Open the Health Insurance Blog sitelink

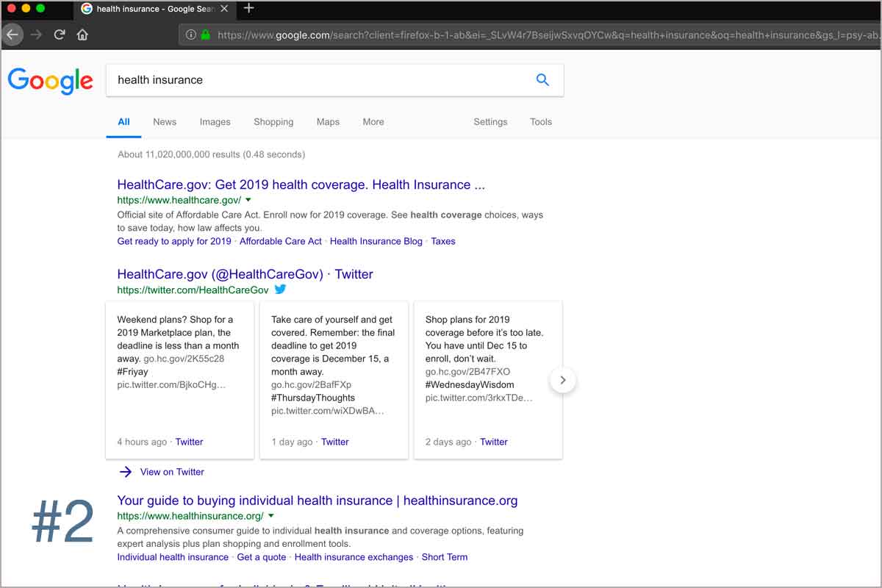tap(376, 241)
